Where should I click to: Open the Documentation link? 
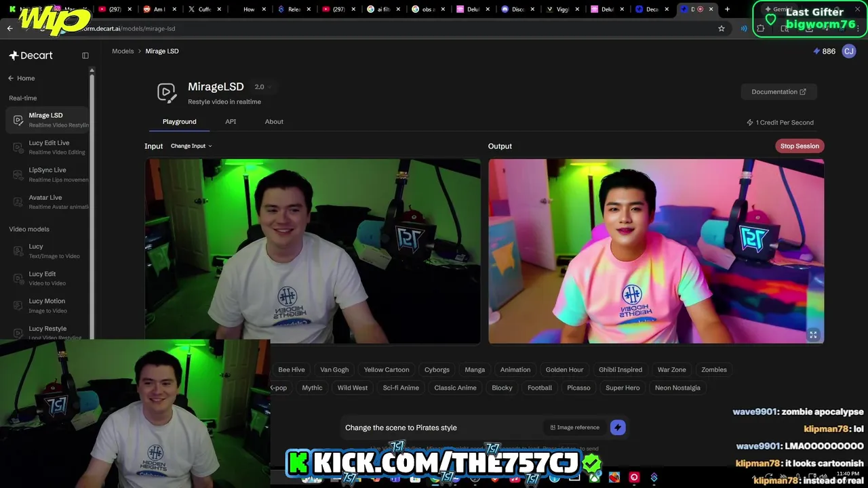coord(778,92)
